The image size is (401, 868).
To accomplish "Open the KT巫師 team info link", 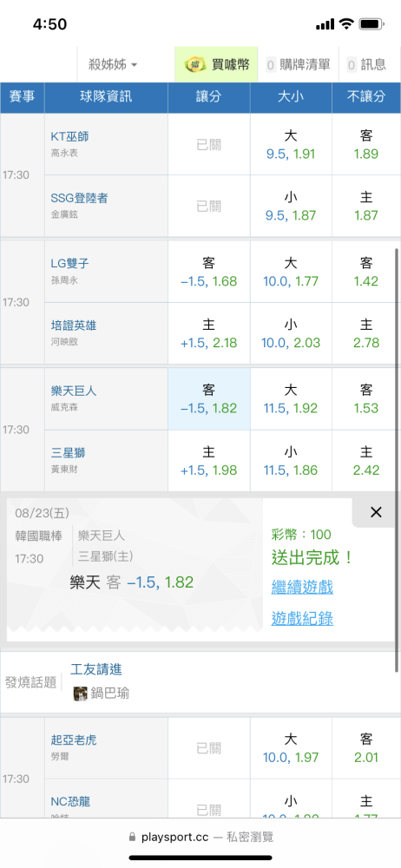I will [69, 136].
